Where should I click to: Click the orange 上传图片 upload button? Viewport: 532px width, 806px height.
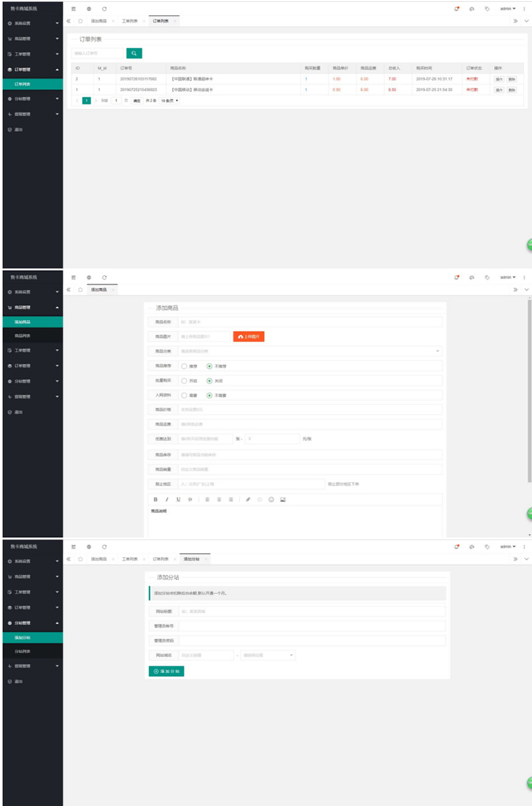point(249,337)
